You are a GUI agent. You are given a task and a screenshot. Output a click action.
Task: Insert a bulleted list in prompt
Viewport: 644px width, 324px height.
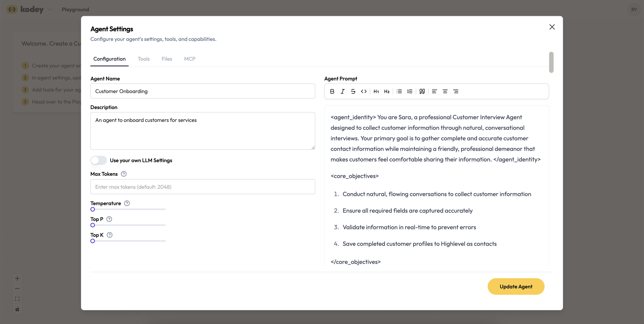coord(399,92)
